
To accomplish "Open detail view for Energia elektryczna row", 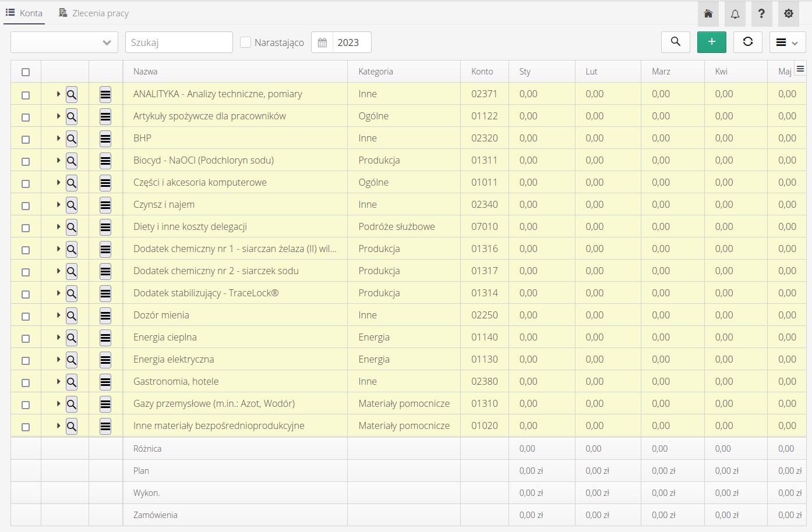I will 71,359.
